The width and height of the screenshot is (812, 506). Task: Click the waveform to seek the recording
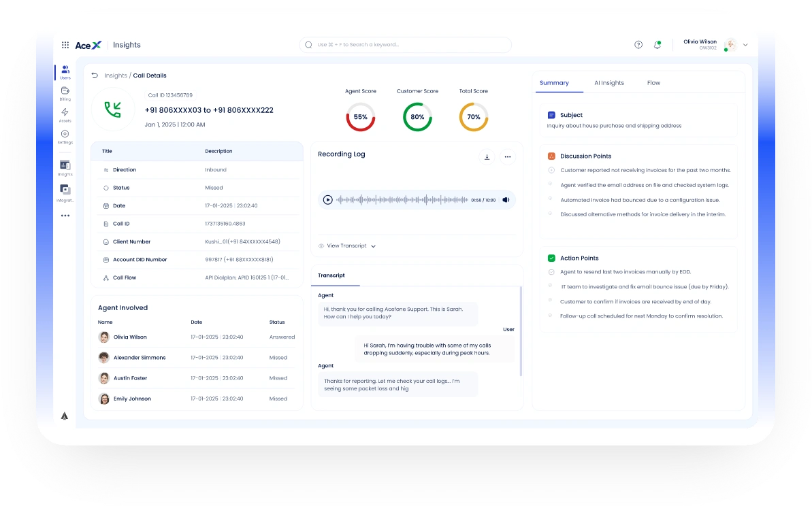[x=402, y=200]
